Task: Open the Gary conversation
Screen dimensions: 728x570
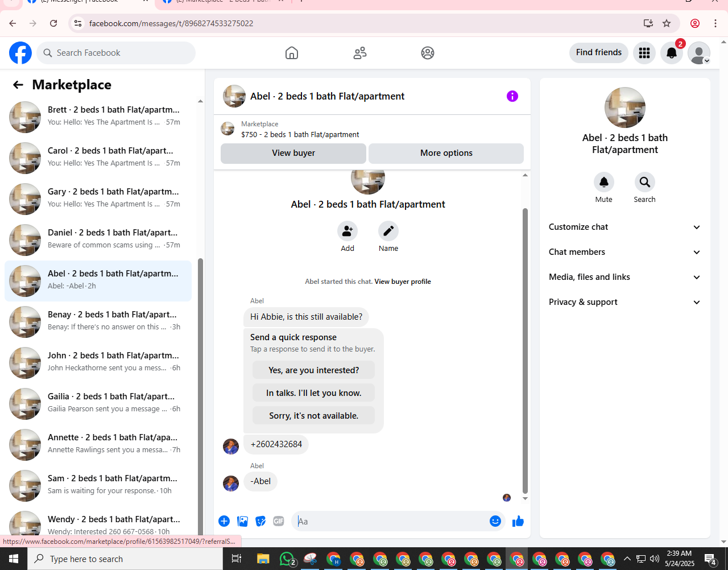Action: [x=98, y=199]
